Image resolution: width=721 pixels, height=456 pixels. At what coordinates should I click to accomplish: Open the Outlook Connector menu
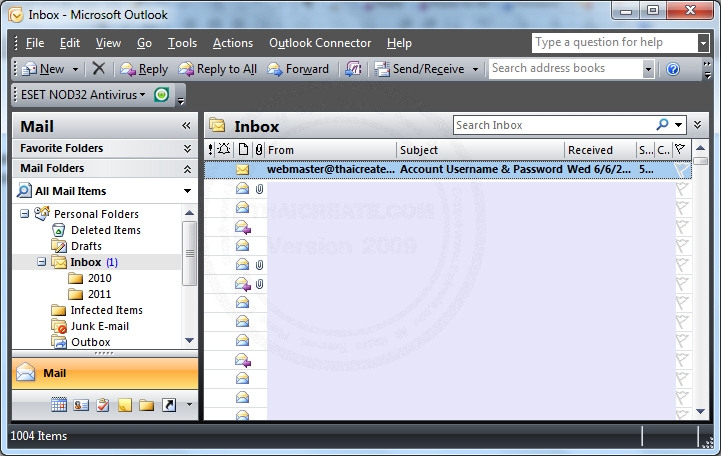pos(320,43)
